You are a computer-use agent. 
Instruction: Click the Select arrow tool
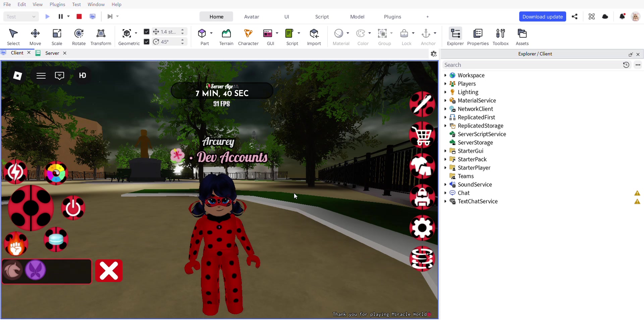[13, 37]
